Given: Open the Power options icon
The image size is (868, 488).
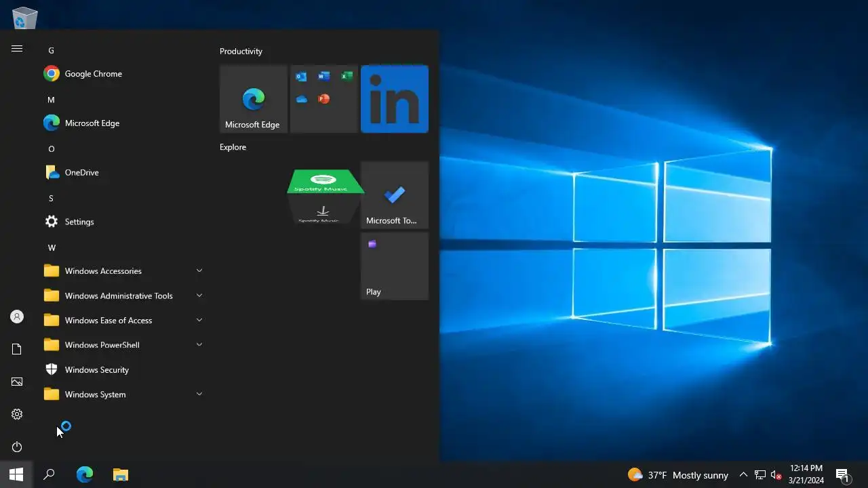Looking at the screenshot, I should pos(17,447).
